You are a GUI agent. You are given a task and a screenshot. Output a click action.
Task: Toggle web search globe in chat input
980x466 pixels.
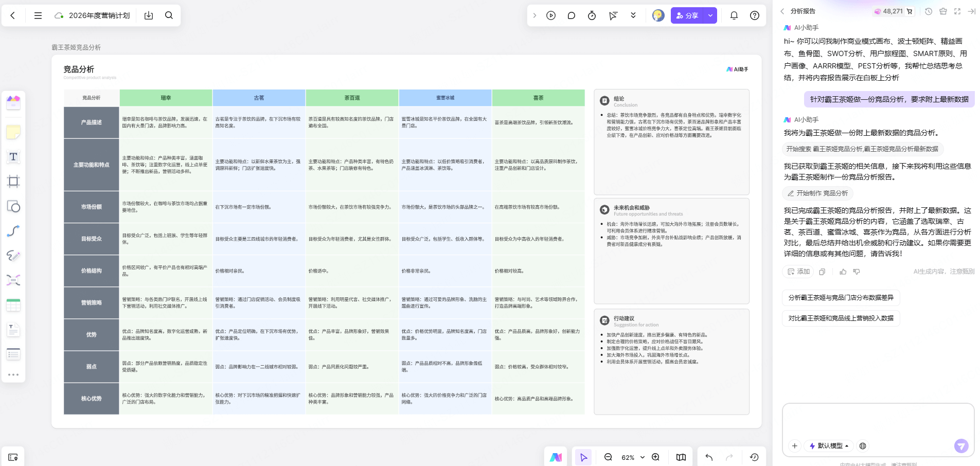[863, 446]
